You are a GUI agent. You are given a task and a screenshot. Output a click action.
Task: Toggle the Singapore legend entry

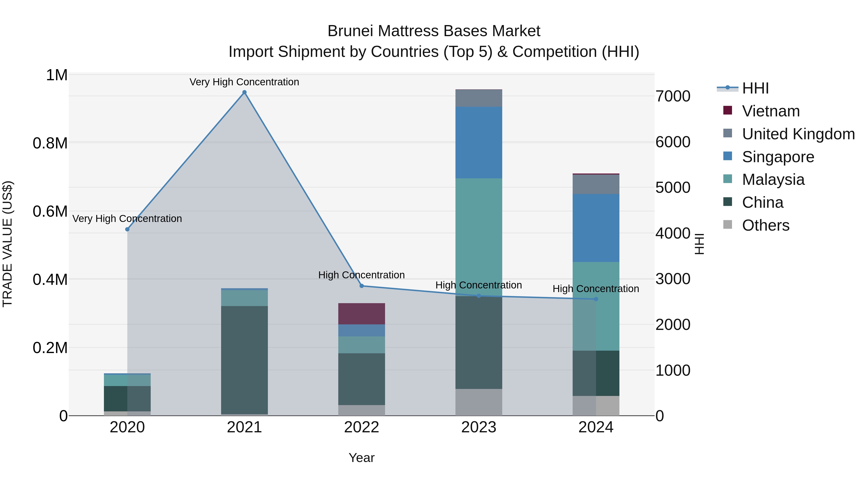pos(769,157)
